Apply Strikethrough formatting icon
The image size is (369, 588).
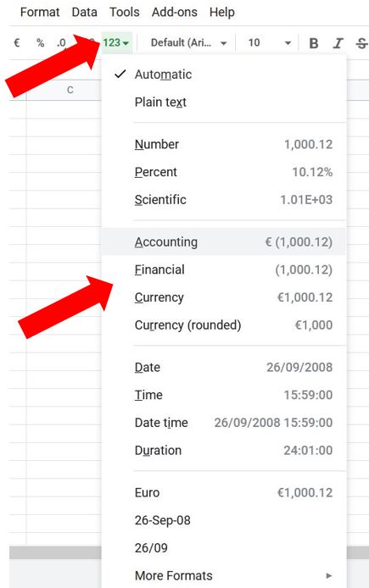pyautogui.click(x=361, y=43)
